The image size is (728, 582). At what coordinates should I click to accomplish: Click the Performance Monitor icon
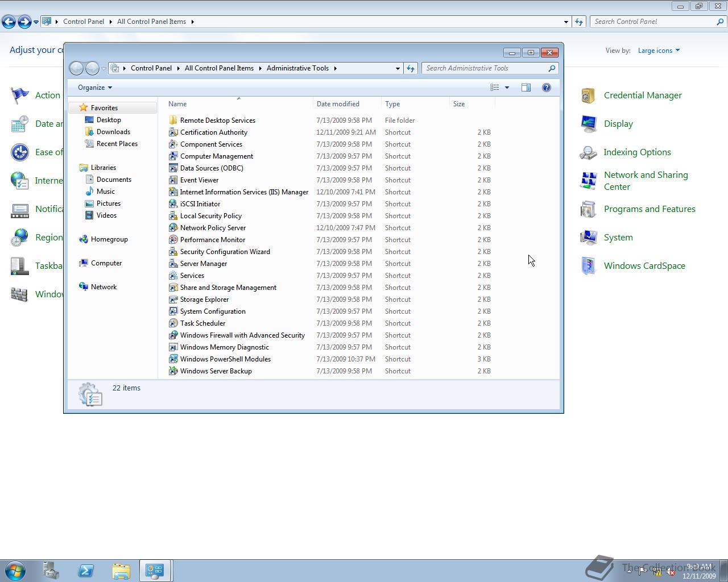click(x=173, y=240)
